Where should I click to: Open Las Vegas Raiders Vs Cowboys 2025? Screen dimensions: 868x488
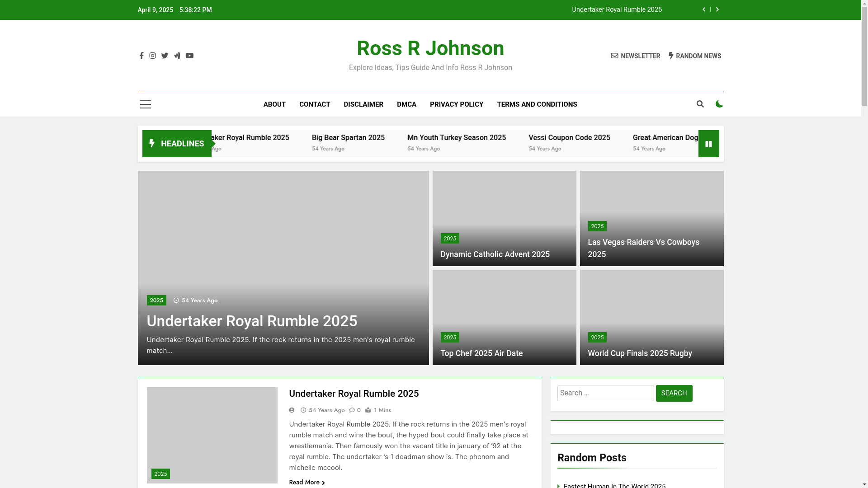643,248
